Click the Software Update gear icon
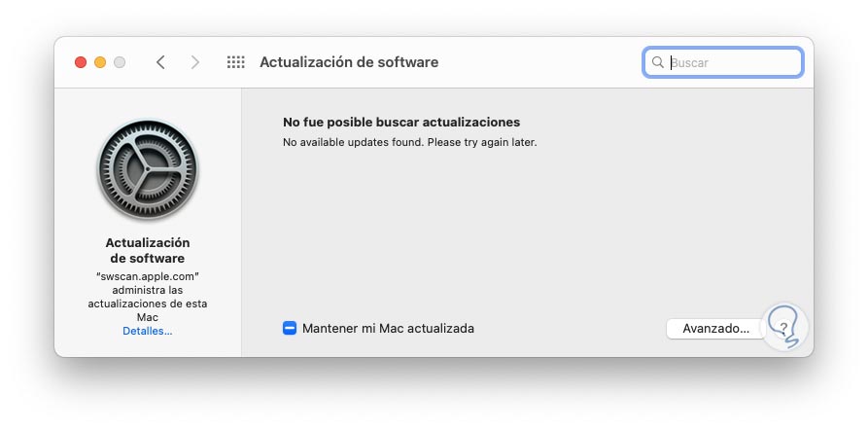 (x=147, y=171)
